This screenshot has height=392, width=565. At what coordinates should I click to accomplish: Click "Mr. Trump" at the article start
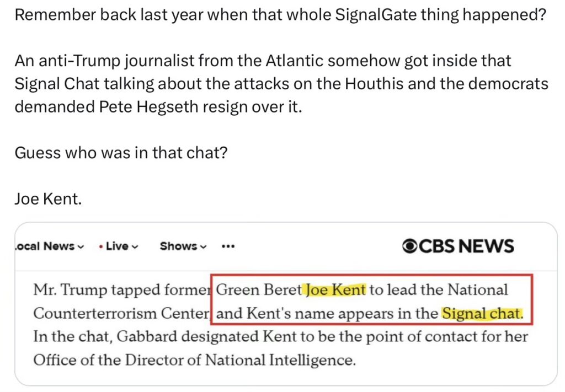[x=59, y=289]
